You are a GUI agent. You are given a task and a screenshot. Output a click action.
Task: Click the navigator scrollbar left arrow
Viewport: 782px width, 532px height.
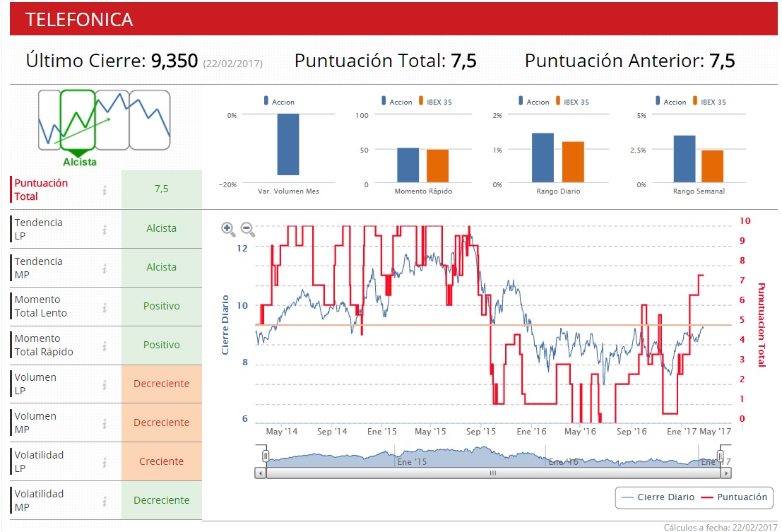pyautogui.click(x=261, y=473)
